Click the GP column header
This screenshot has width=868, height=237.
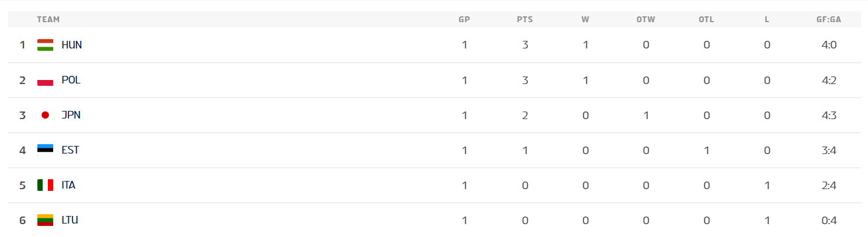(464, 19)
